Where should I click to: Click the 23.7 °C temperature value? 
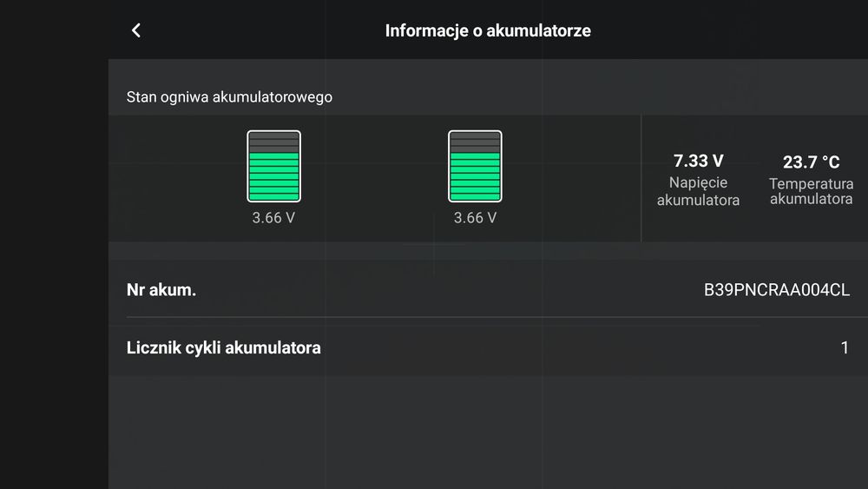pyautogui.click(x=811, y=162)
